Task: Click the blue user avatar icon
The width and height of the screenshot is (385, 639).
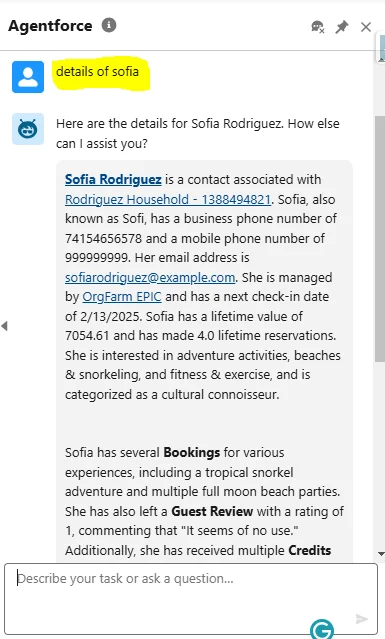Action: pos(28,77)
